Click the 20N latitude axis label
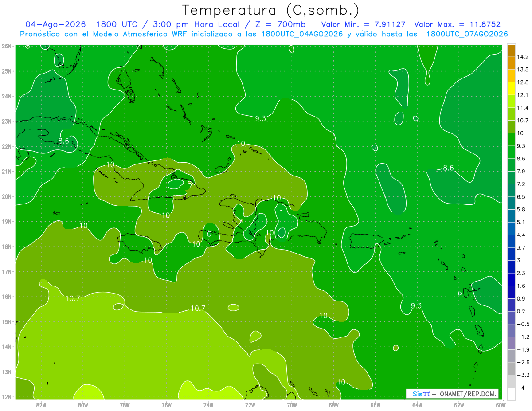 click(x=6, y=196)
